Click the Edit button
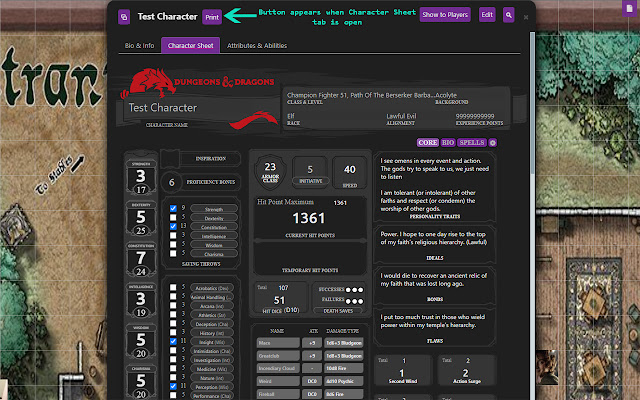The width and height of the screenshot is (640, 400). [487, 16]
